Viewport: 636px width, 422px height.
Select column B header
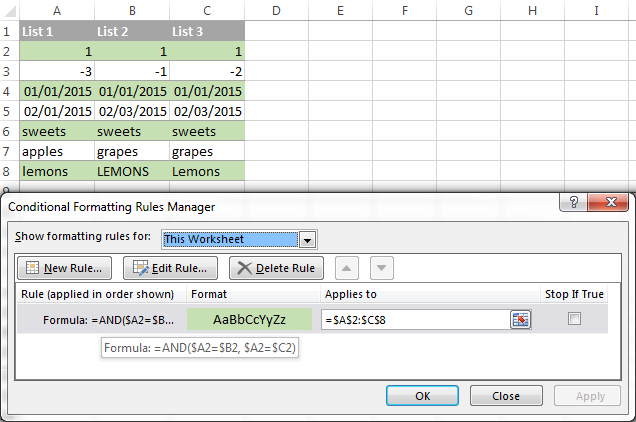click(x=132, y=11)
